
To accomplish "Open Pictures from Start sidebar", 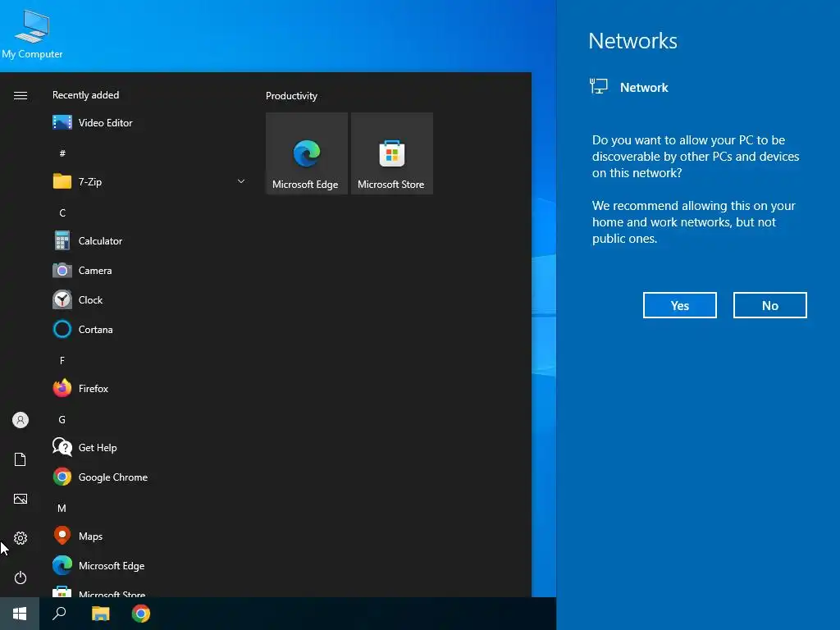I will [21, 499].
